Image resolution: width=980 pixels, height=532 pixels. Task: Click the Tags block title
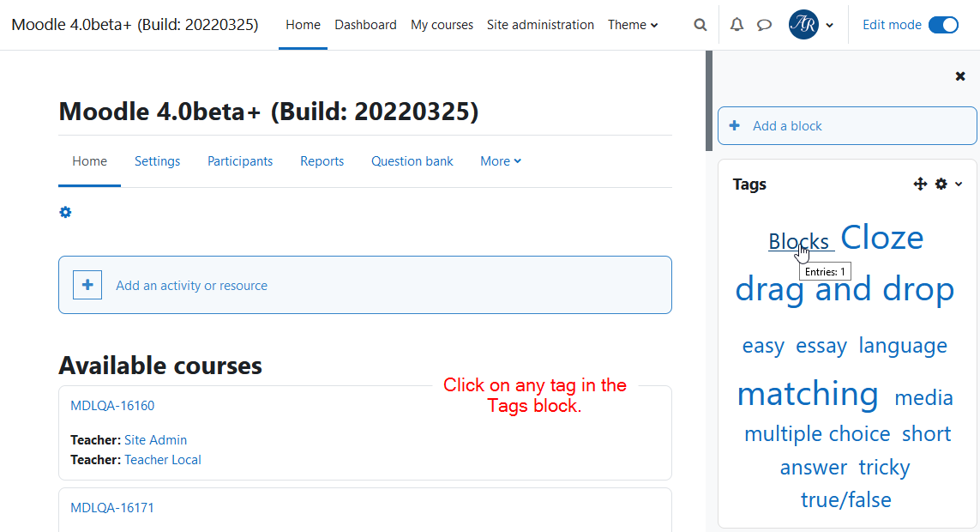749,184
